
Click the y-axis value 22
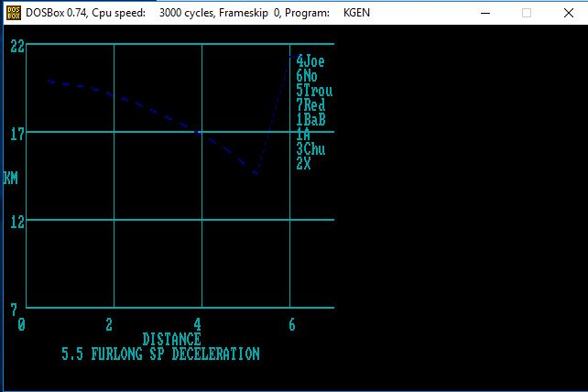pos(17,47)
